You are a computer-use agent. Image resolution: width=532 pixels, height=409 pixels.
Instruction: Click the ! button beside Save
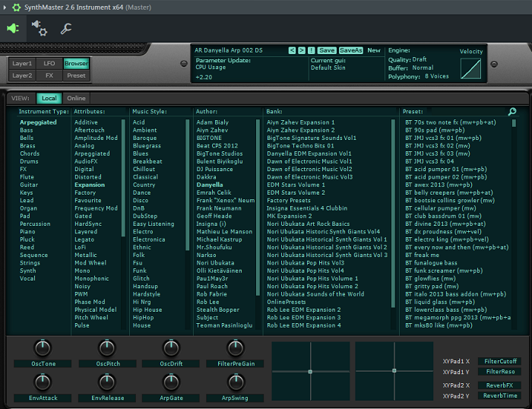click(311, 50)
